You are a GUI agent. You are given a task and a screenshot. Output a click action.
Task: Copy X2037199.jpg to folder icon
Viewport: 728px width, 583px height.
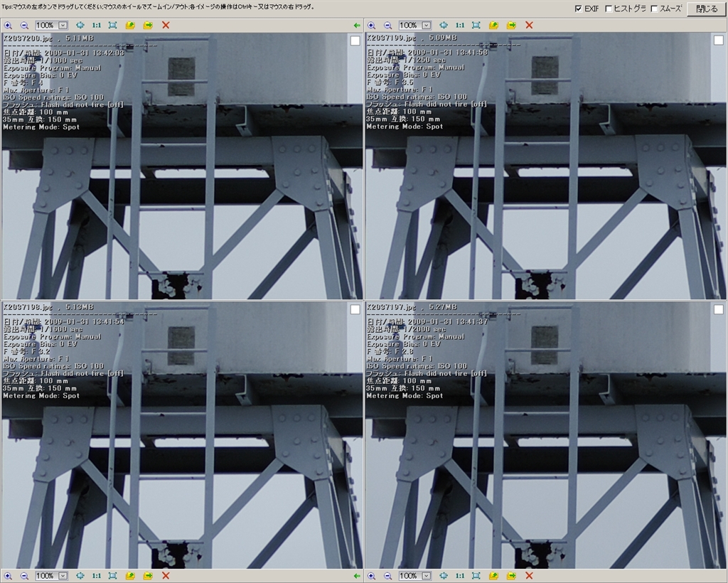493,25
